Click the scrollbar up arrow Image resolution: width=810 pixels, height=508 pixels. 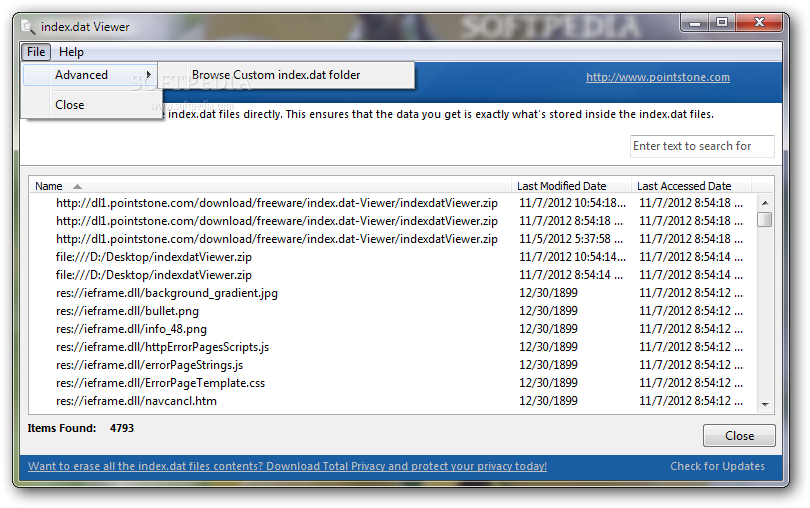[x=765, y=203]
